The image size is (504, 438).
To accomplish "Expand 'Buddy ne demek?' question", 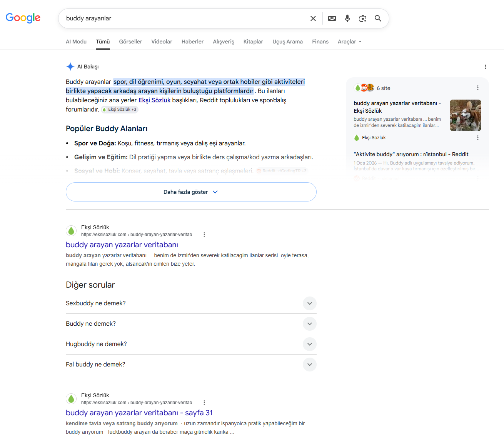I will point(191,324).
